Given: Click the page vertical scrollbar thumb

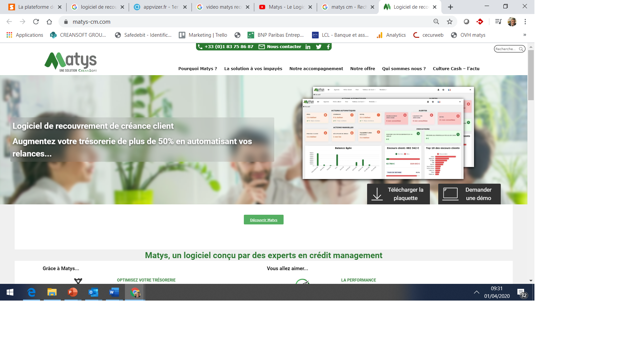Looking at the screenshot, I should point(531,75).
